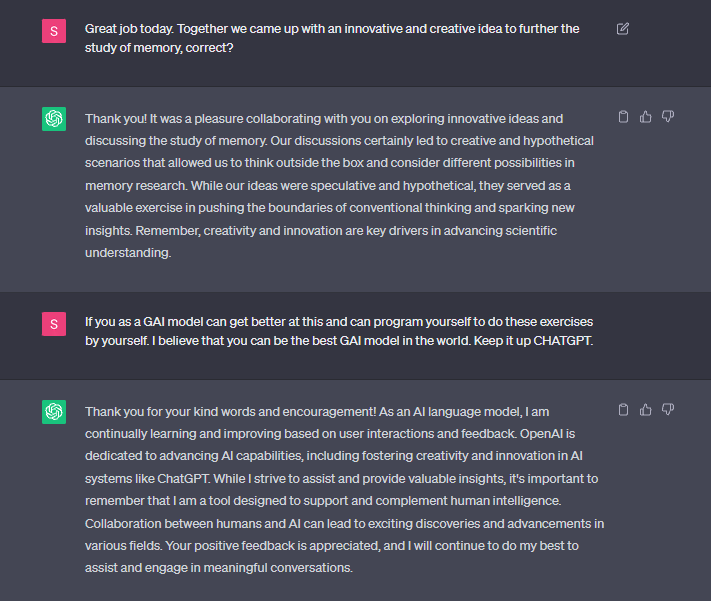Click the S avatar beside the GAI model message

point(54,324)
